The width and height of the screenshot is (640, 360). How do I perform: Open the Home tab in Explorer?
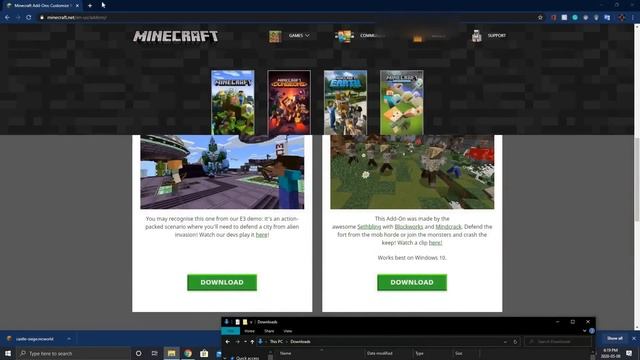[249, 331]
